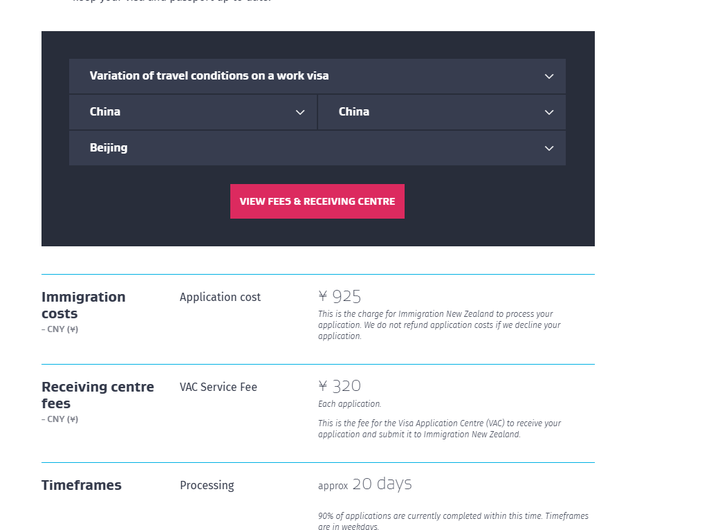Screen dimensions: 720x530
Task: Select the Timeframes heading
Action: [82, 485]
